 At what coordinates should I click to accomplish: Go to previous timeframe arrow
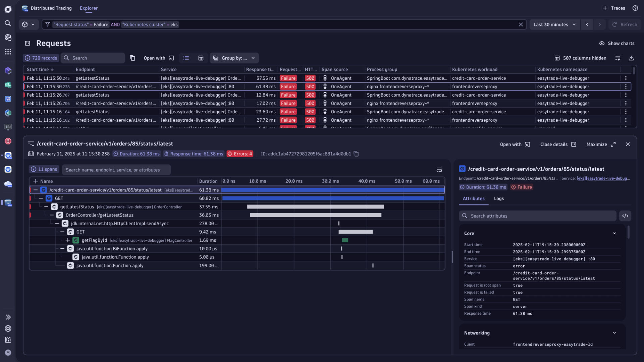(587, 24)
